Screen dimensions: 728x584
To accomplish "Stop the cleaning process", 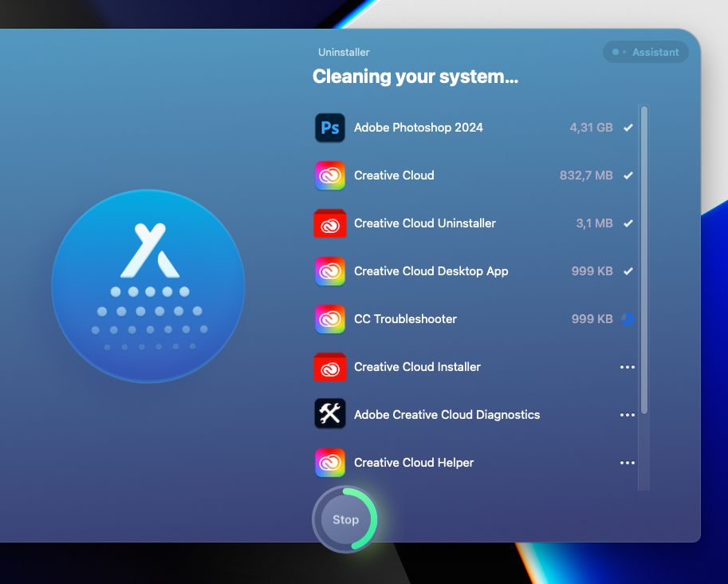I will point(345,519).
